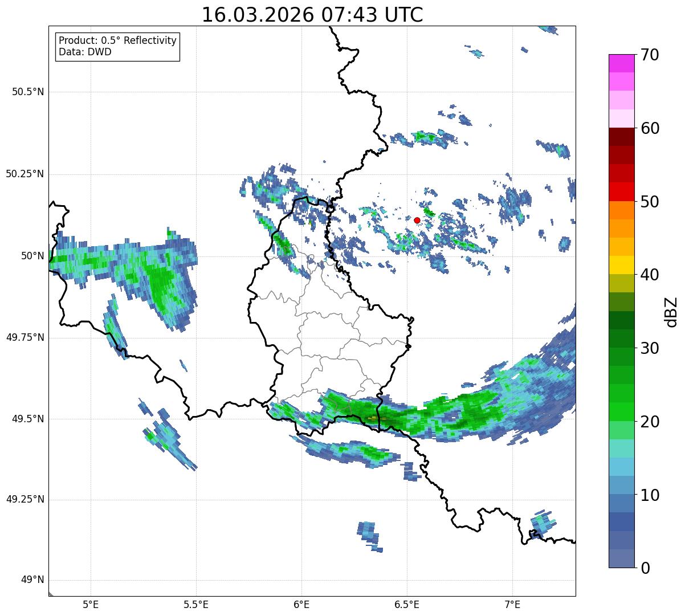
Task: Click the 50.25°N latitude label
Action: (x=25, y=174)
